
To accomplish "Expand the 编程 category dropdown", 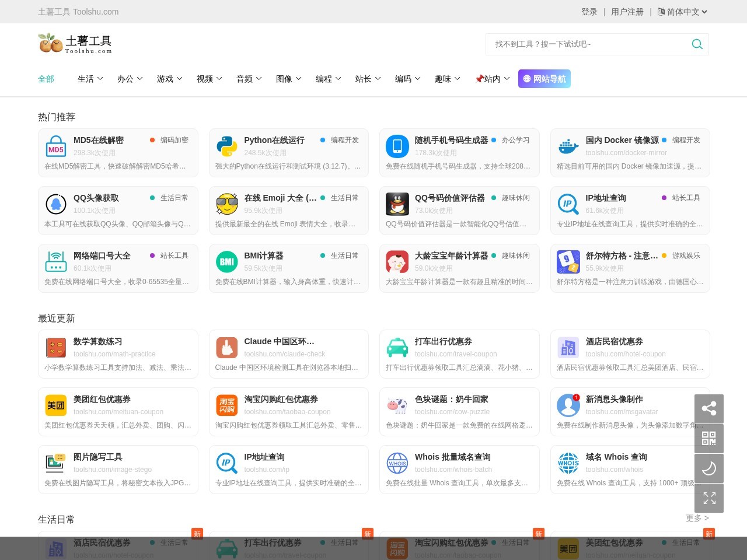I will [329, 79].
